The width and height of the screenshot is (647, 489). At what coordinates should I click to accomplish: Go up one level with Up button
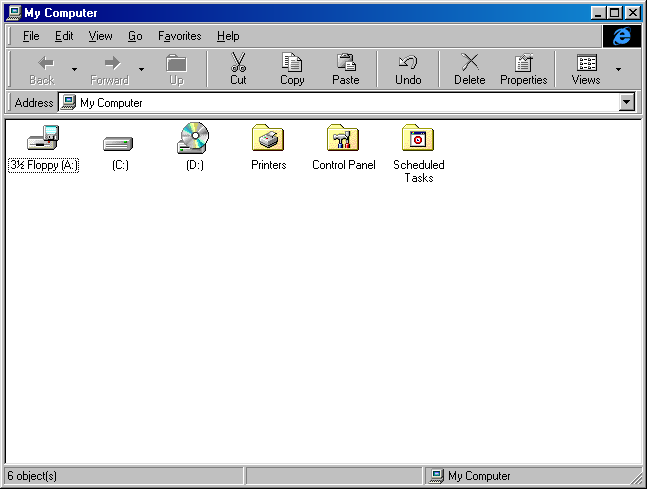pyautogui.click(x=177, y=69)
